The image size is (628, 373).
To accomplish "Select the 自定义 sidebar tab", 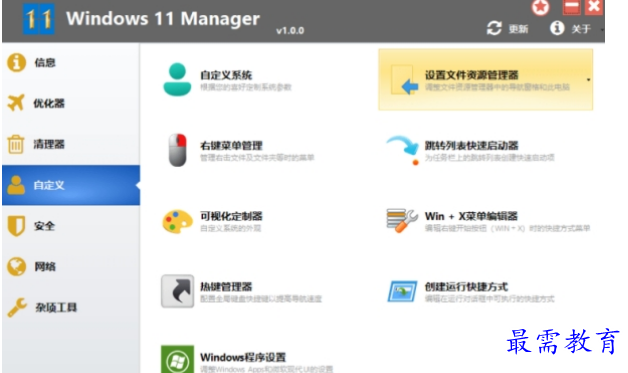I will 71,185.
